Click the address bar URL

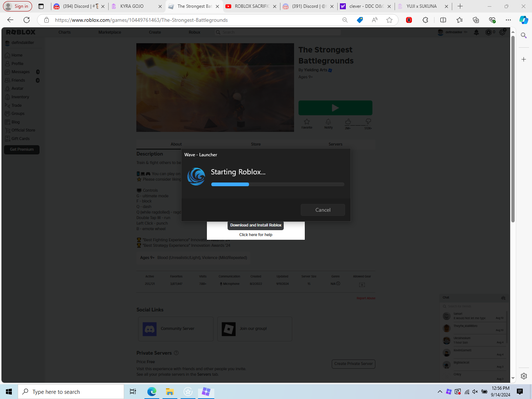click(x=141, y=20)
